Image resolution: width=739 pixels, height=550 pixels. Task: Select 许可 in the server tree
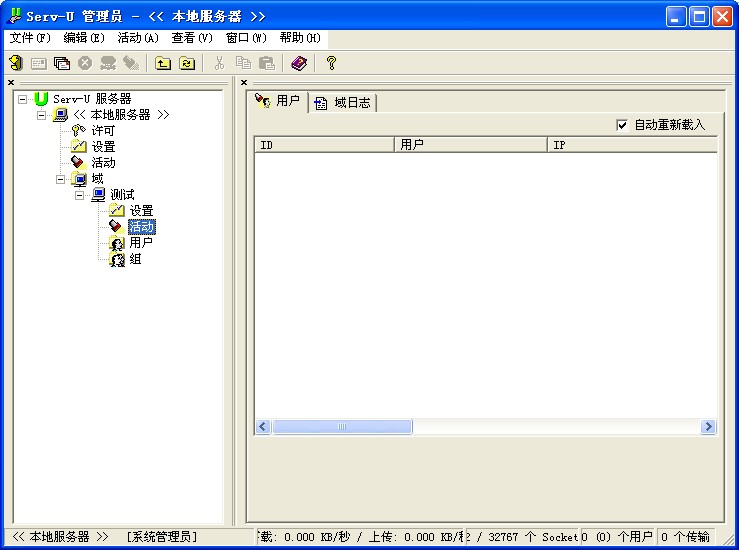103,131
